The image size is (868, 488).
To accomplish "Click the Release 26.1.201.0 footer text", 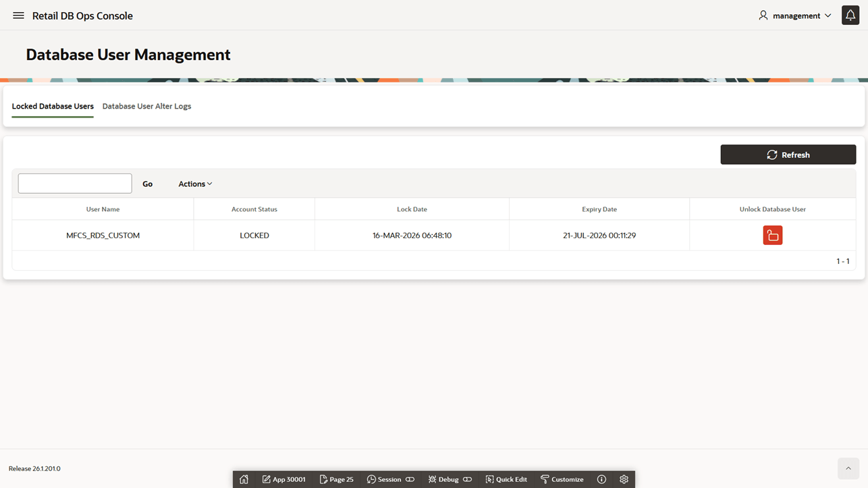I will 34,468.
